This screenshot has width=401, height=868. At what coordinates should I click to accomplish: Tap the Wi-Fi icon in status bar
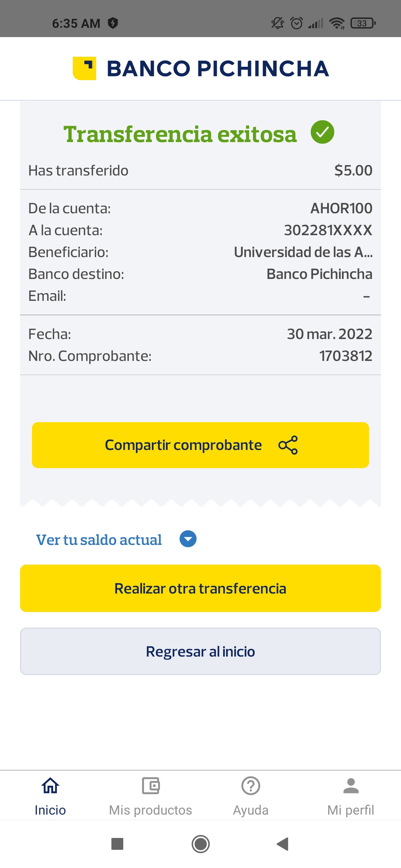337,23
